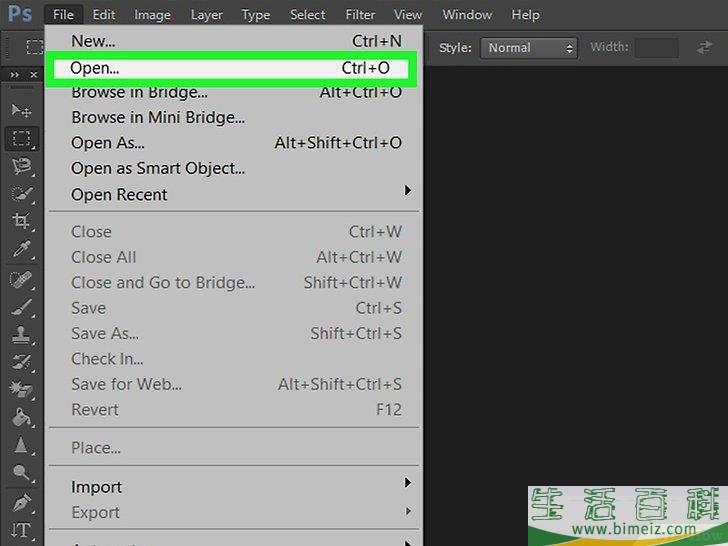Select the Lasso tool
The height and width of the screenshot is (546, 728).
click(21, 166)
